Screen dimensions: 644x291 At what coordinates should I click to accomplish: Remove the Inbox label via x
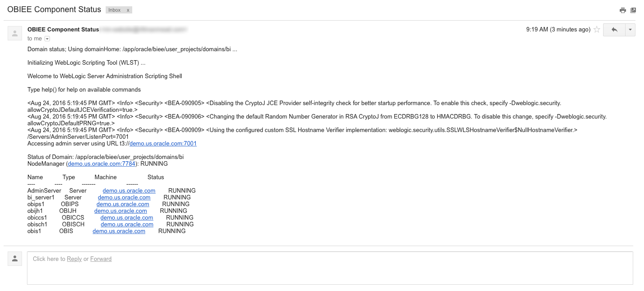(x=128, y=10)
